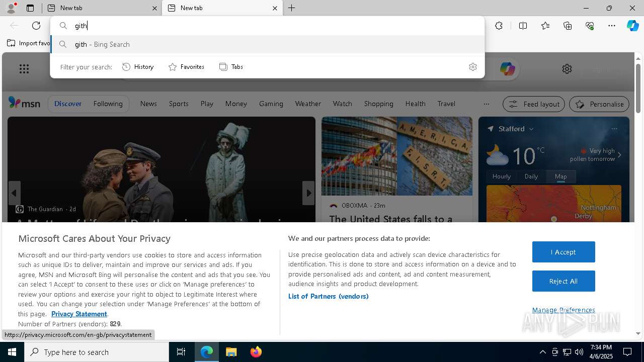This screenshot has height=362, width=644.
Task: Click Reject All cookies button
Action: click(563, 281)
